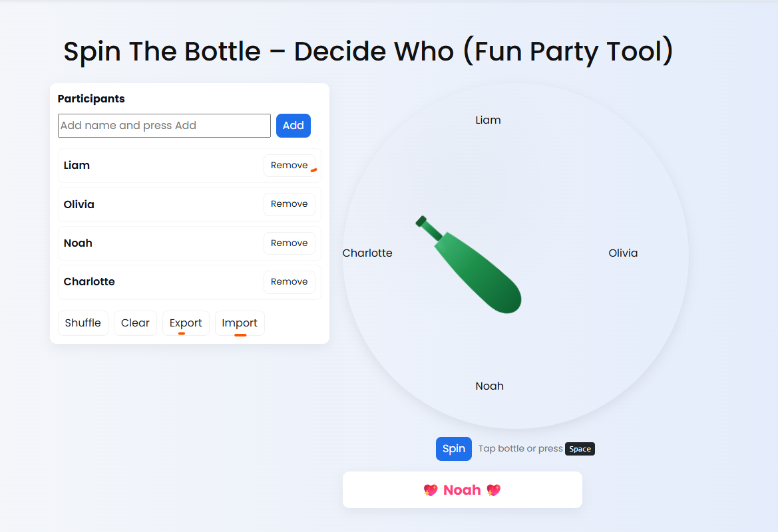Remove Olivia from the list
The image size is (778, 532).
coord(289,204)
